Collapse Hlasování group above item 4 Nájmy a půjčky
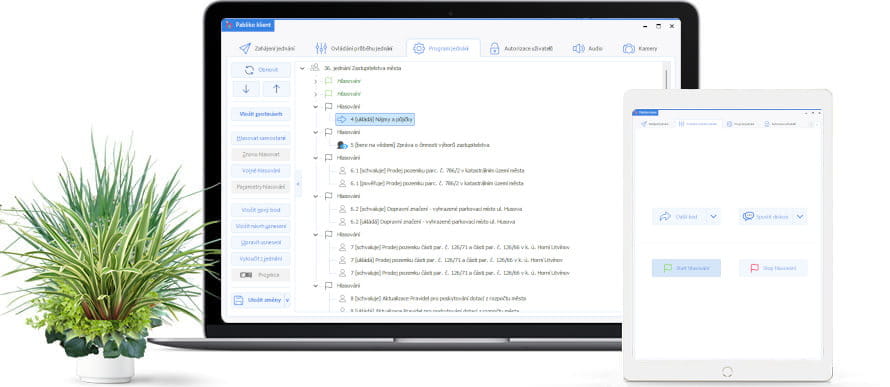 click(x=316, y=107)
